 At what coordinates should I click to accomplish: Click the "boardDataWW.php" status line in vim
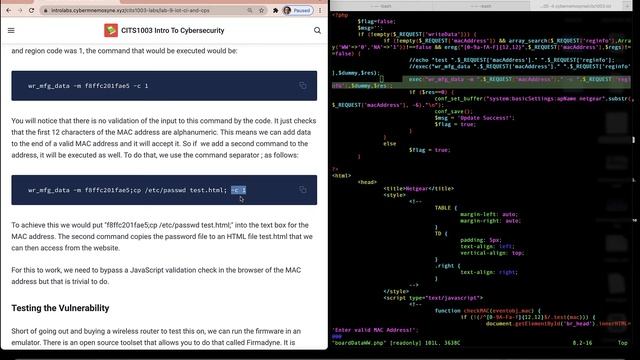click(396, 343)
